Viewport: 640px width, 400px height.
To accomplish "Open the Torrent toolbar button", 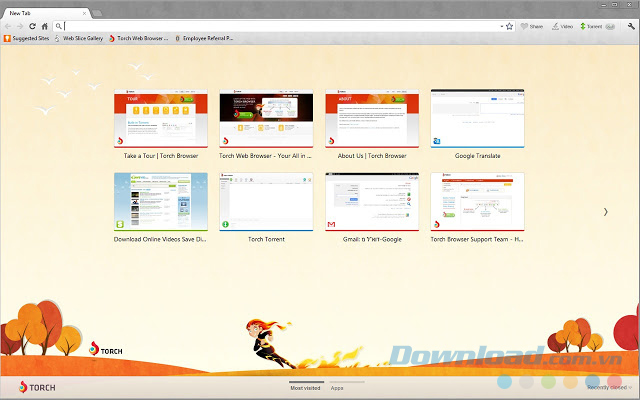I will 590,26.
